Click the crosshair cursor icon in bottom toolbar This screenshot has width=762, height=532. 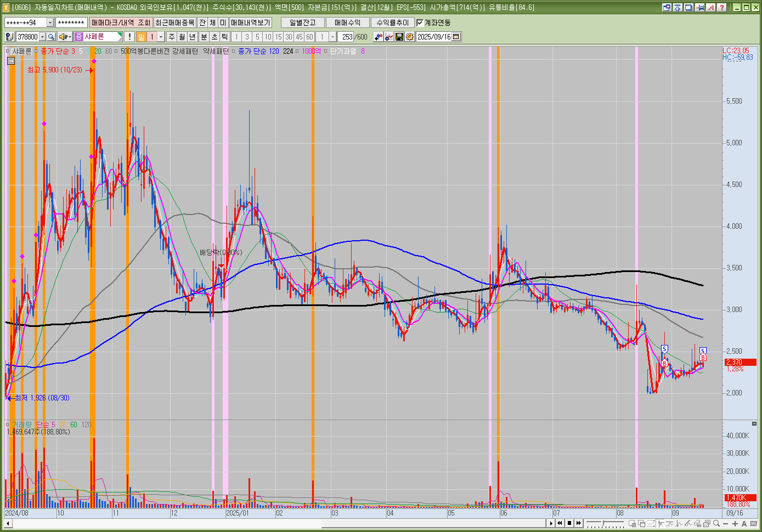[661, 523]
